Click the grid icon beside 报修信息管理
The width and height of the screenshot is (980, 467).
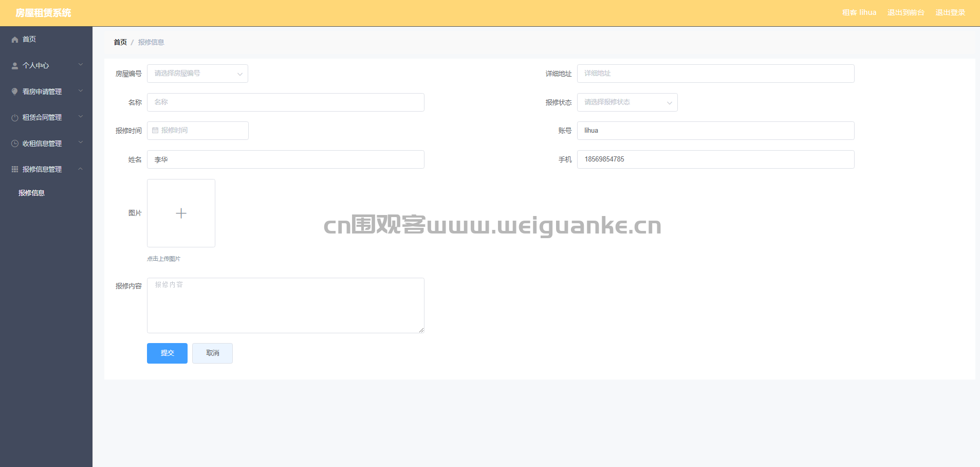[15, 169]
